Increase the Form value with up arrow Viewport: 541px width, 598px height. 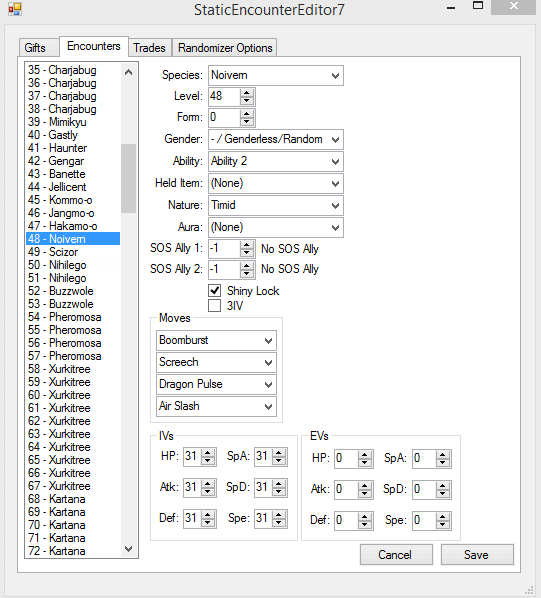click(247, 114)
